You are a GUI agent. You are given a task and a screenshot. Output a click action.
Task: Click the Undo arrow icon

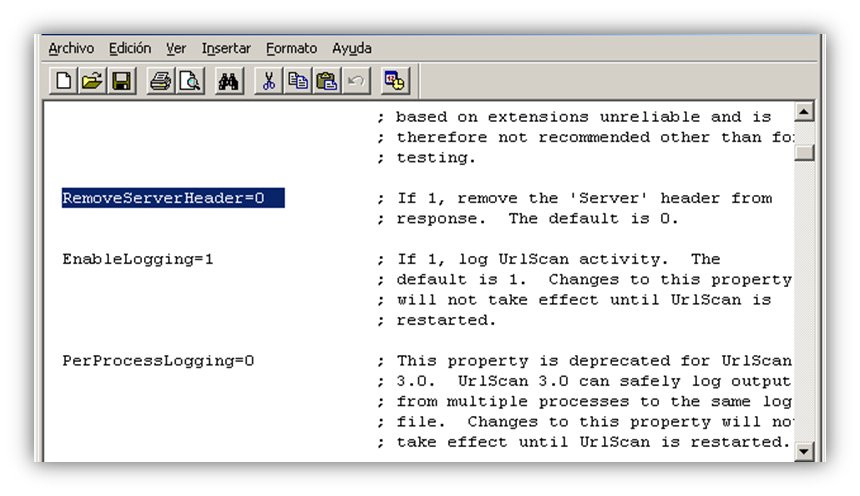(356, 81)
